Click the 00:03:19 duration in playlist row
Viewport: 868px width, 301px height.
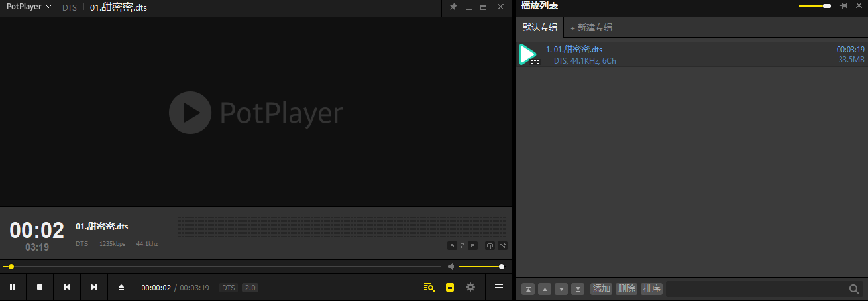click(x=851, y=49)
